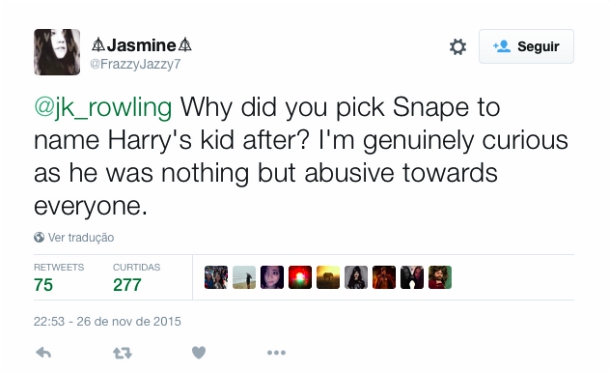Open the sunset elephant avatar

tap(328, 277)
